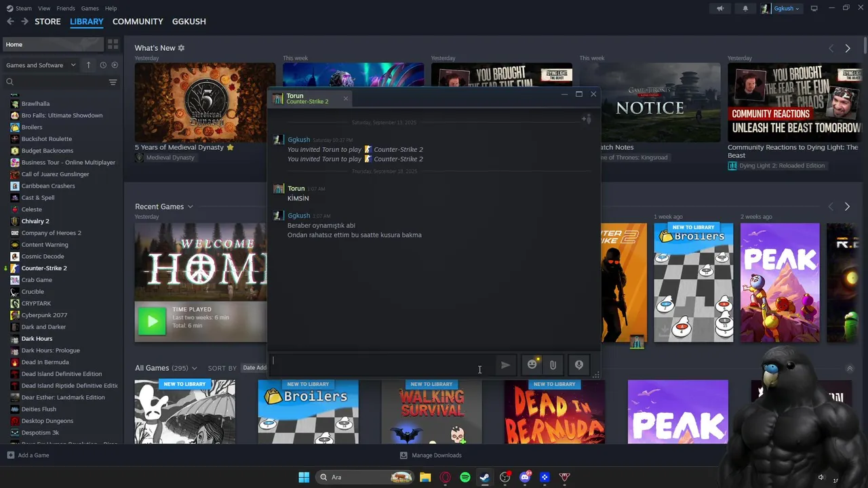Click the green Play button for Welcome Home
The width and height of the screenshot is (868, 488).
[x=152, y=321]
